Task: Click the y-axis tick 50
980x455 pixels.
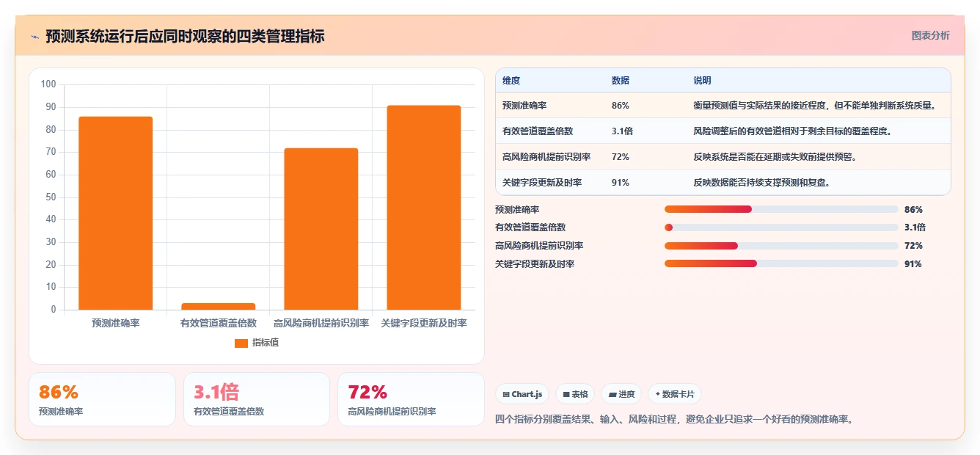Action: 51,197
